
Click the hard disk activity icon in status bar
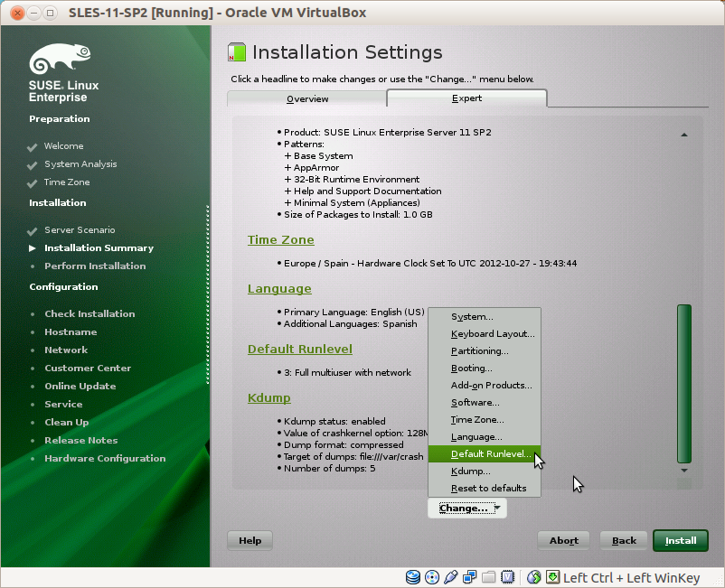click(412, 577)
